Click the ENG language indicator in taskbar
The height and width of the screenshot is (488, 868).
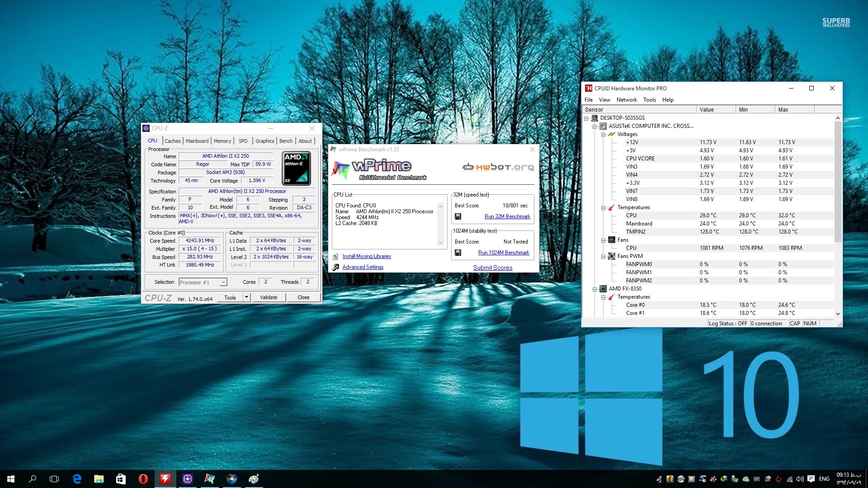(824, 479)
